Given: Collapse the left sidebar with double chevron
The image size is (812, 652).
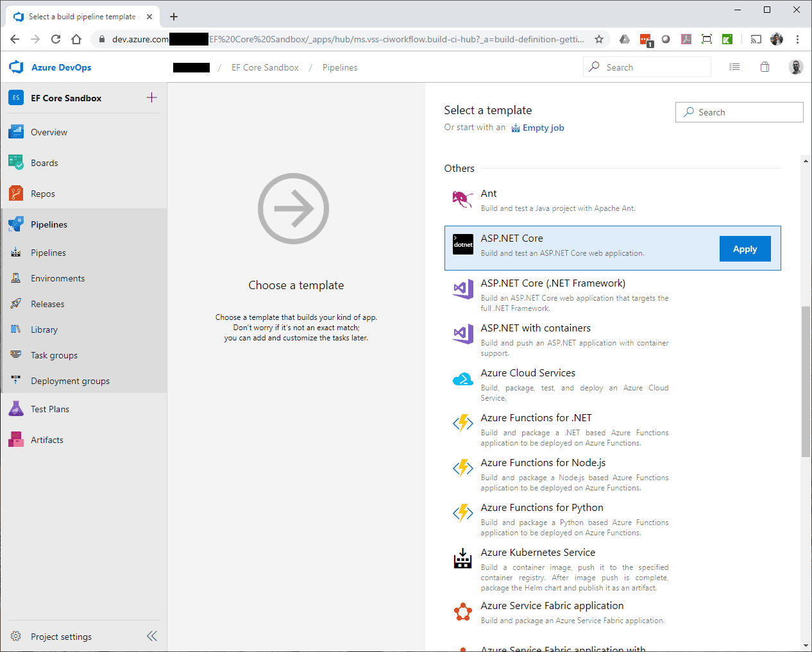Looking at the screenshot, I should point(151,636).
